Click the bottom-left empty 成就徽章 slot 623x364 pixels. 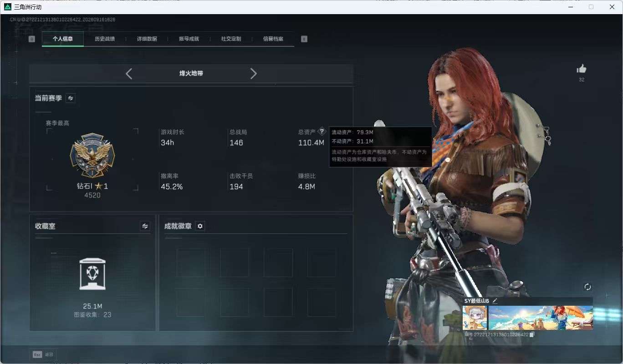(191, 302)
